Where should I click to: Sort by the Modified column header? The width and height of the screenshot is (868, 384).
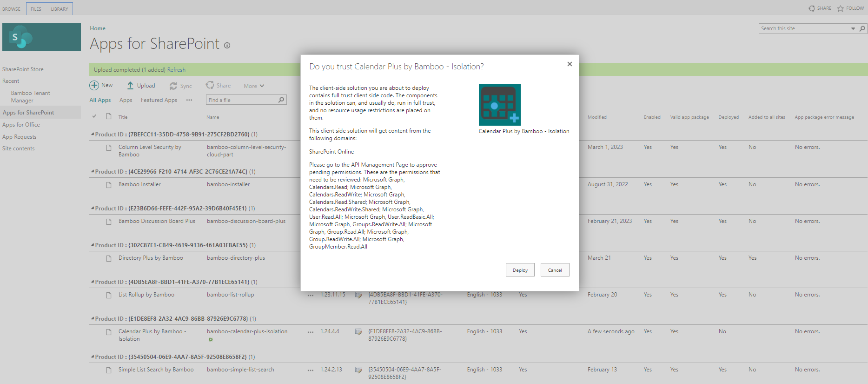pos(597,117)
